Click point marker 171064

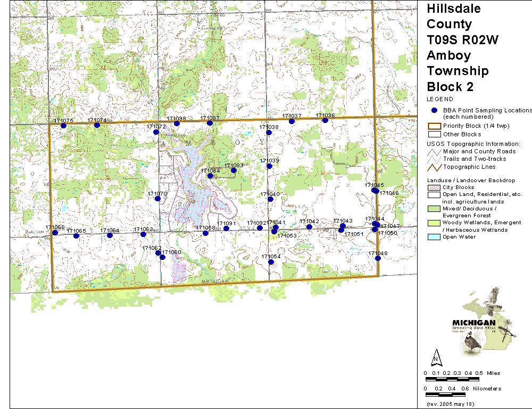point(110,235)
